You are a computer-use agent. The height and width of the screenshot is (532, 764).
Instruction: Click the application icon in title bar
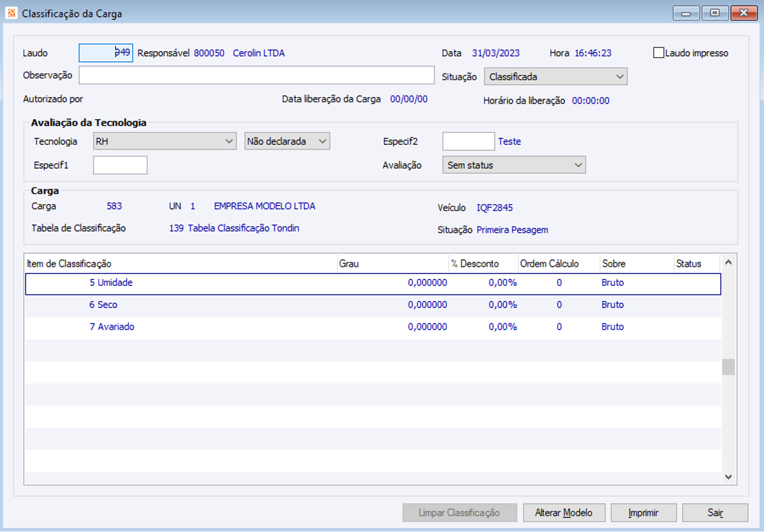[11, 13]
